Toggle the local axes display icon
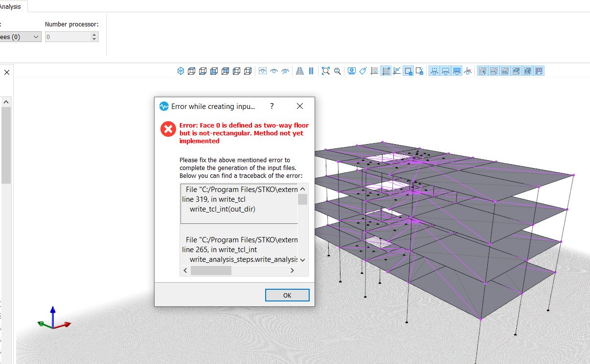The width and height of the screenshot is (590, 364). (x=467, y=71)
